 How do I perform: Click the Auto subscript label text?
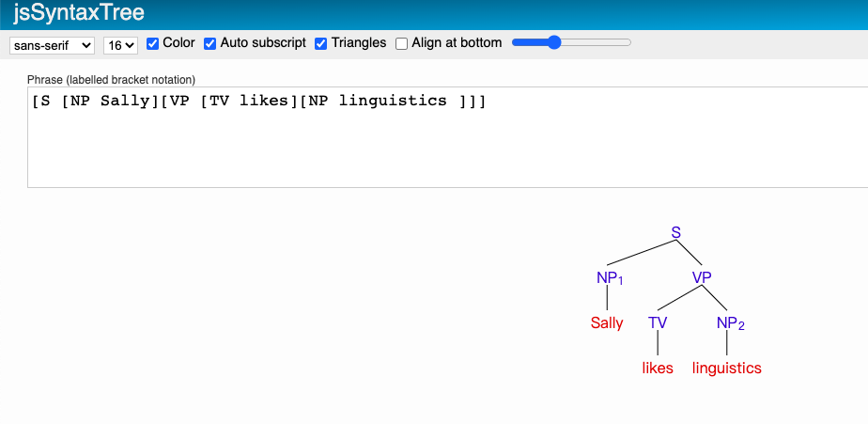pyautogui.click(x=263, y=42)
